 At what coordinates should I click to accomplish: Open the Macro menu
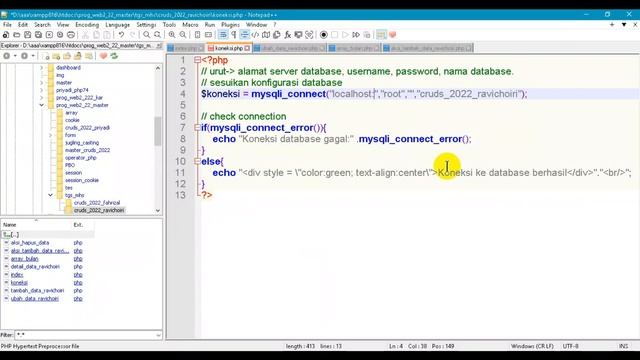click(x=190, y=24)
